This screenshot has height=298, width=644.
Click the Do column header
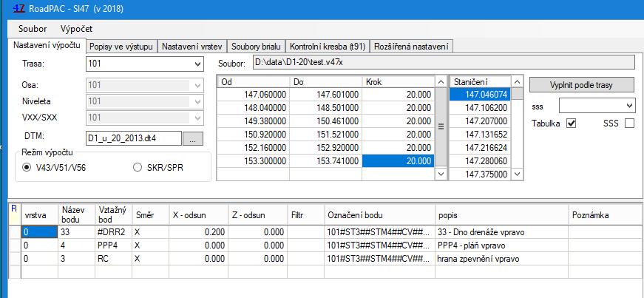tap(325, 82)
